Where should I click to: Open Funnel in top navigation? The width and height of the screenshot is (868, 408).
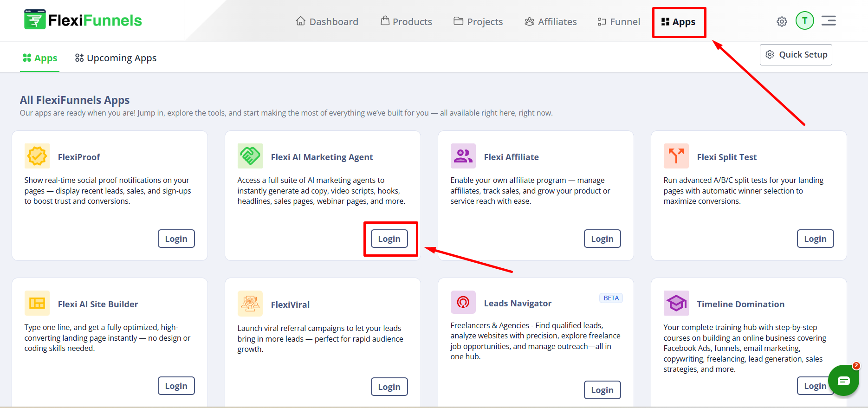click(x=619, y=21)
